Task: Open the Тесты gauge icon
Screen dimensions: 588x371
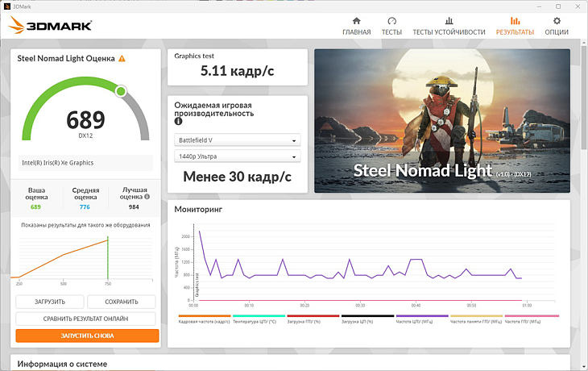Action: tap(391, 21)
